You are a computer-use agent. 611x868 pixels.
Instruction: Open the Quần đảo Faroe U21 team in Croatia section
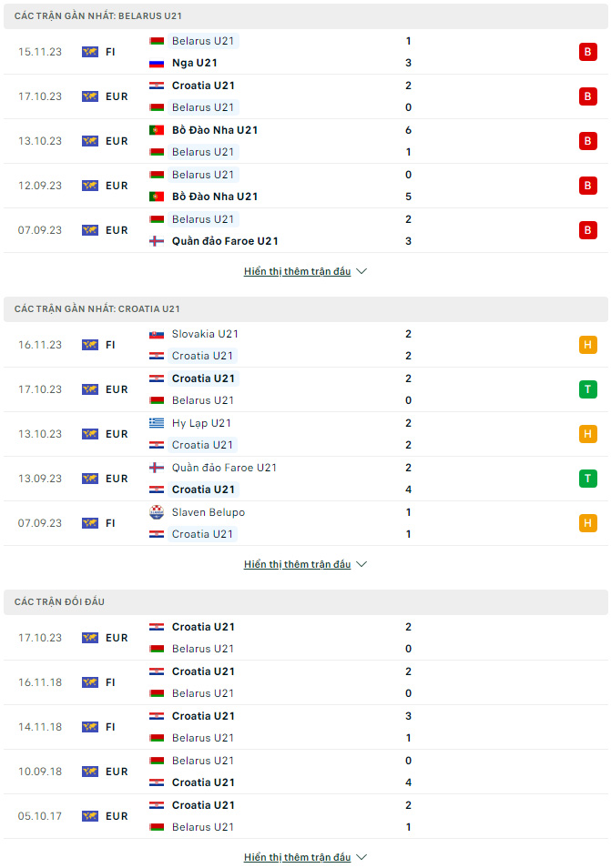pos(224,468)
